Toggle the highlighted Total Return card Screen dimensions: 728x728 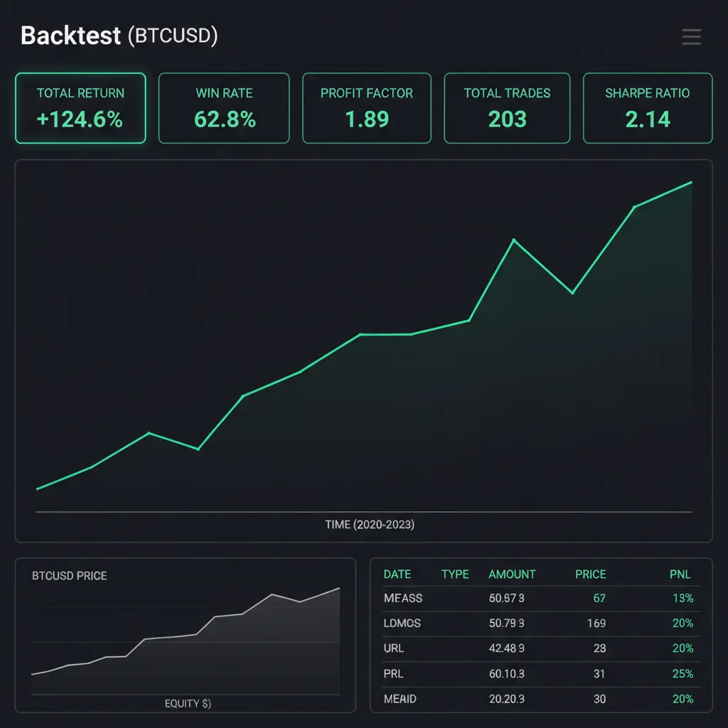pos(80,108)
